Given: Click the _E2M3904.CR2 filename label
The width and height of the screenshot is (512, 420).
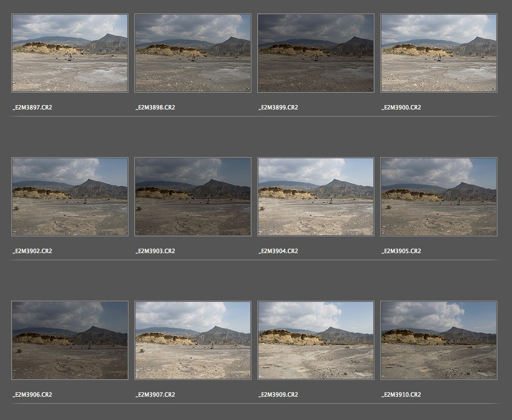Looking at the screenshot, I should (278, 251).
